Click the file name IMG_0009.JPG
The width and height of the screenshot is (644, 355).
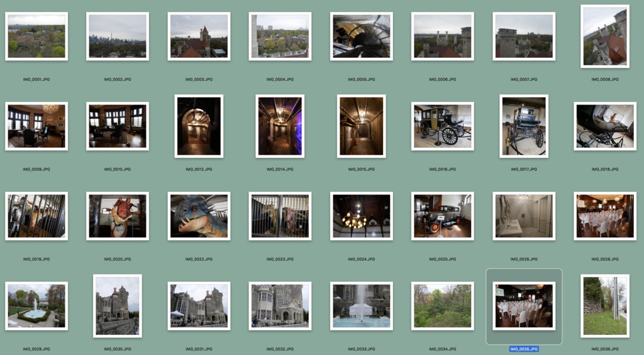click(36, 169)
